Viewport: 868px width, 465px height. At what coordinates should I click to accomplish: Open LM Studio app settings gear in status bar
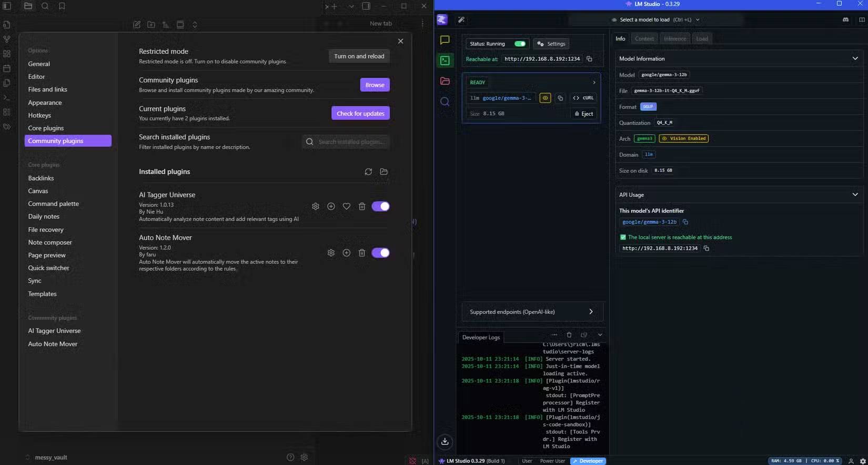point(863,461)
